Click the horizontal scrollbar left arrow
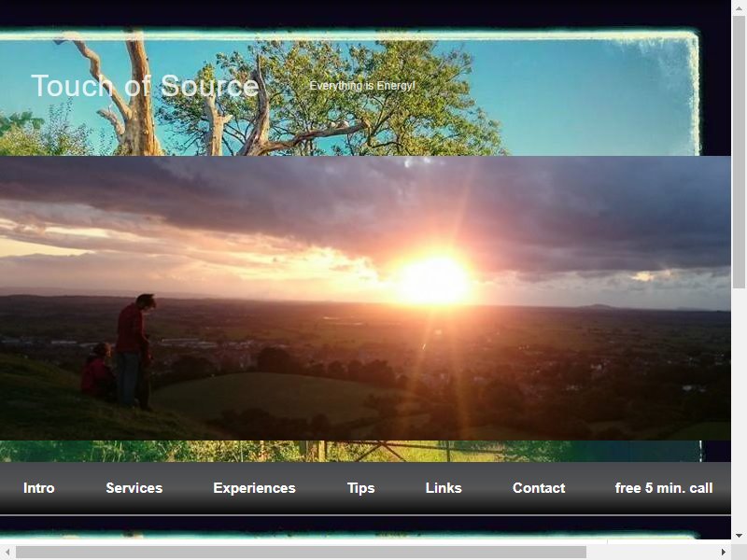 click(x=7, y=552)
